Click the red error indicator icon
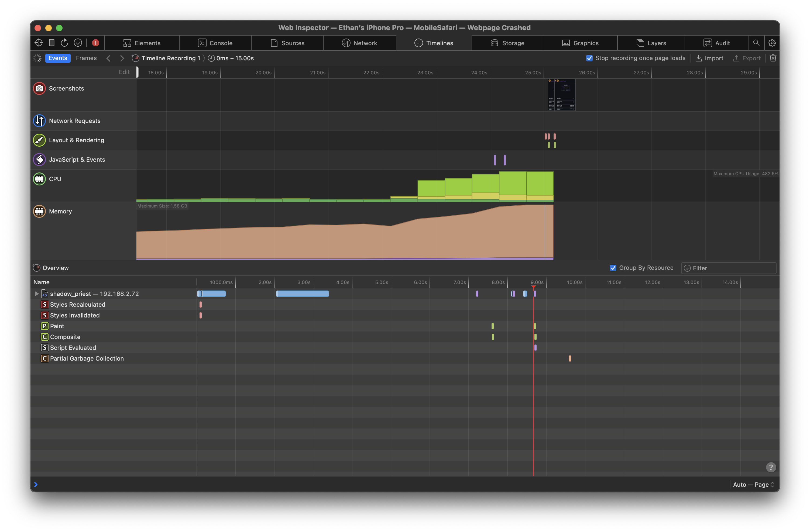 96,43
